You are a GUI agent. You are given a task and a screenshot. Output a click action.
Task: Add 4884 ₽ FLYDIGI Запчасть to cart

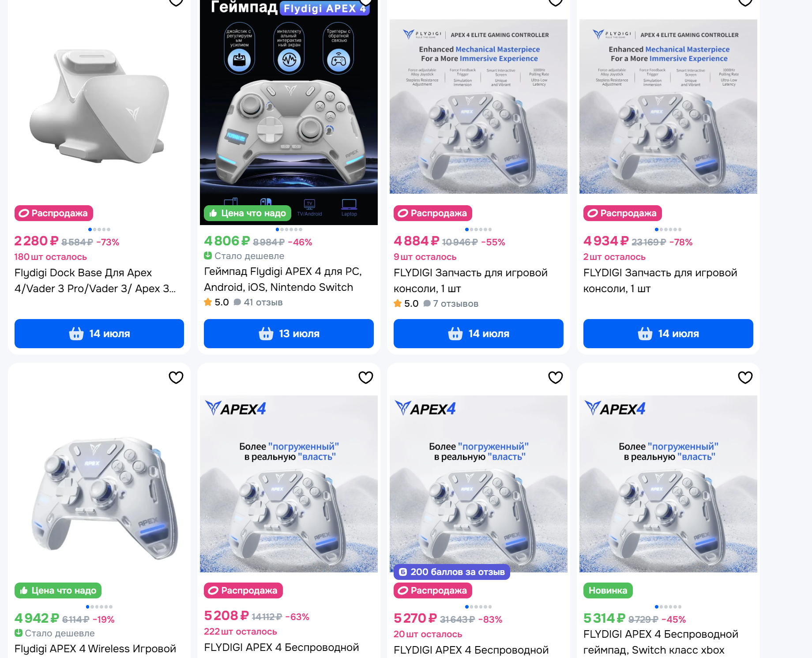pos(478,334)
